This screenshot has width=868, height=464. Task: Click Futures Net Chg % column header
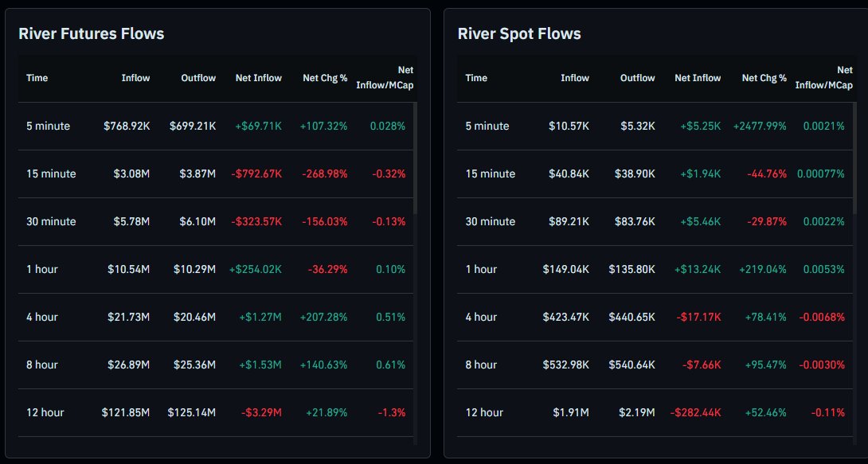click(325, 78)
